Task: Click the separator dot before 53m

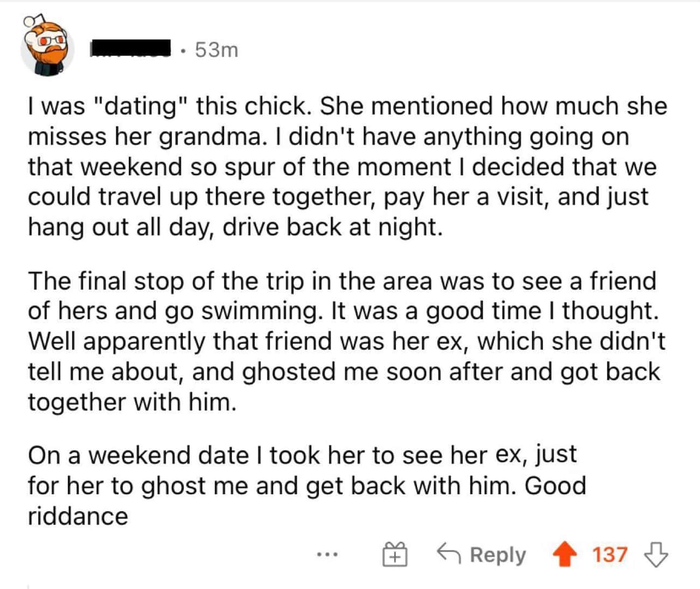Action: (184, 51)
